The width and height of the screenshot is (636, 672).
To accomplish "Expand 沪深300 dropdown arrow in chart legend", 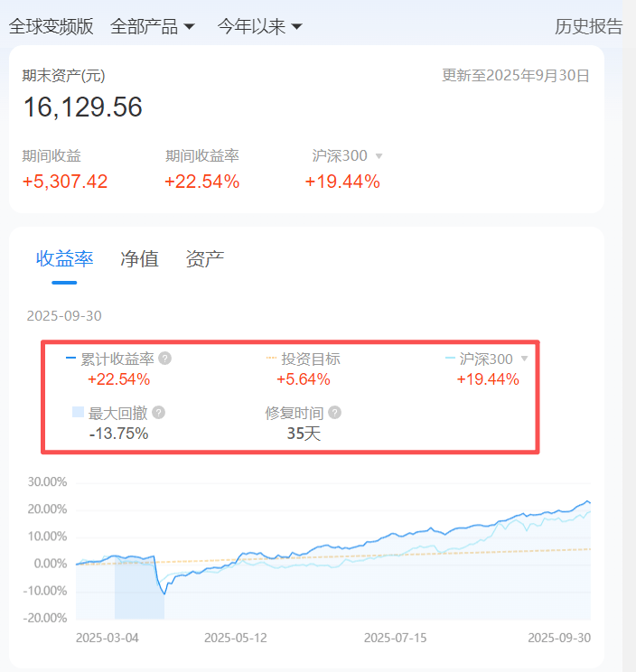I will 524,359.
